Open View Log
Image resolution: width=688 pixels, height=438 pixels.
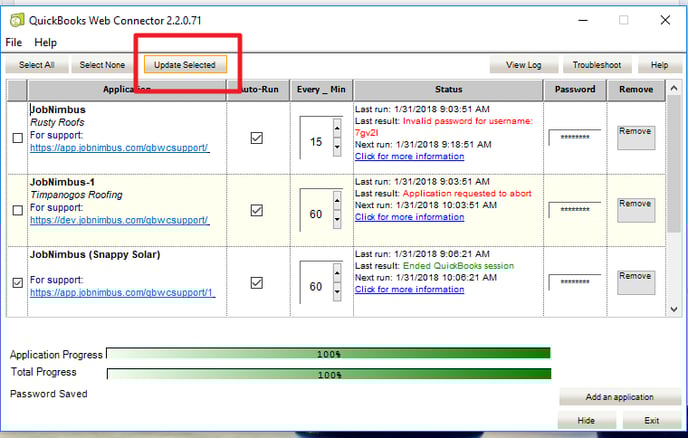coord(523,65)
